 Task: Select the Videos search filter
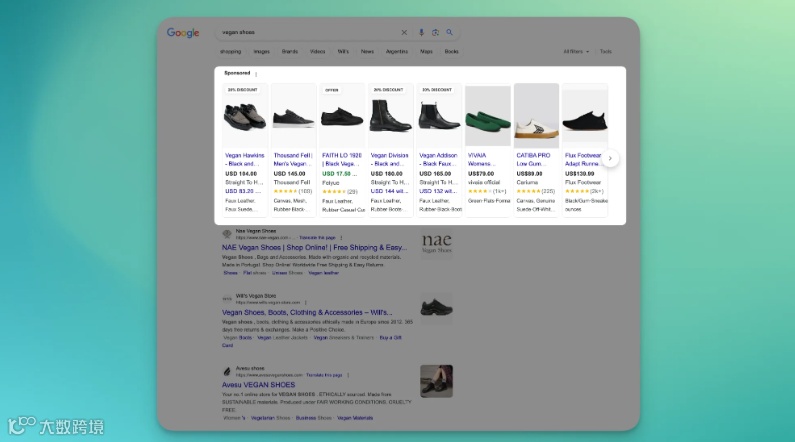coord(317,52)
